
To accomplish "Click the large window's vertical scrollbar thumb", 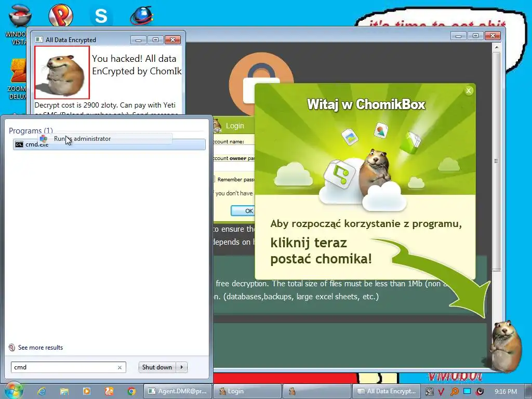I will point(496,161).
